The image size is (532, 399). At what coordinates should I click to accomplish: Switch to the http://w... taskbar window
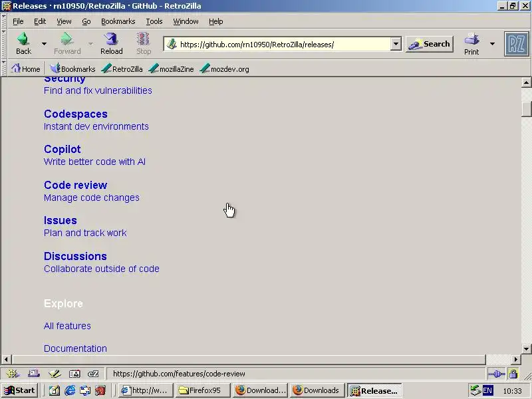point(146,390)
